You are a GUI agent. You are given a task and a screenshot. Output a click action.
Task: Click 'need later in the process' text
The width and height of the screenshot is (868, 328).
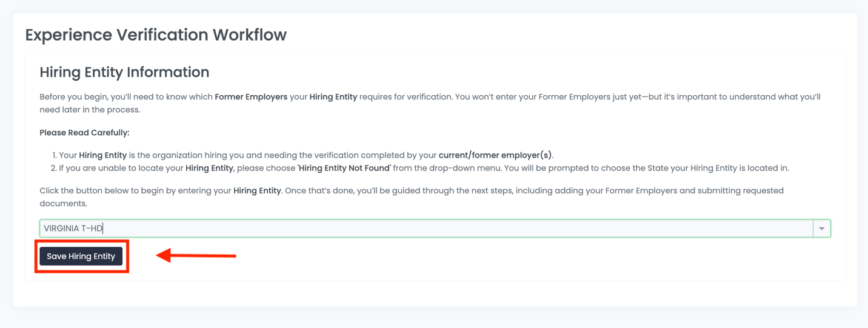(90, 110)
